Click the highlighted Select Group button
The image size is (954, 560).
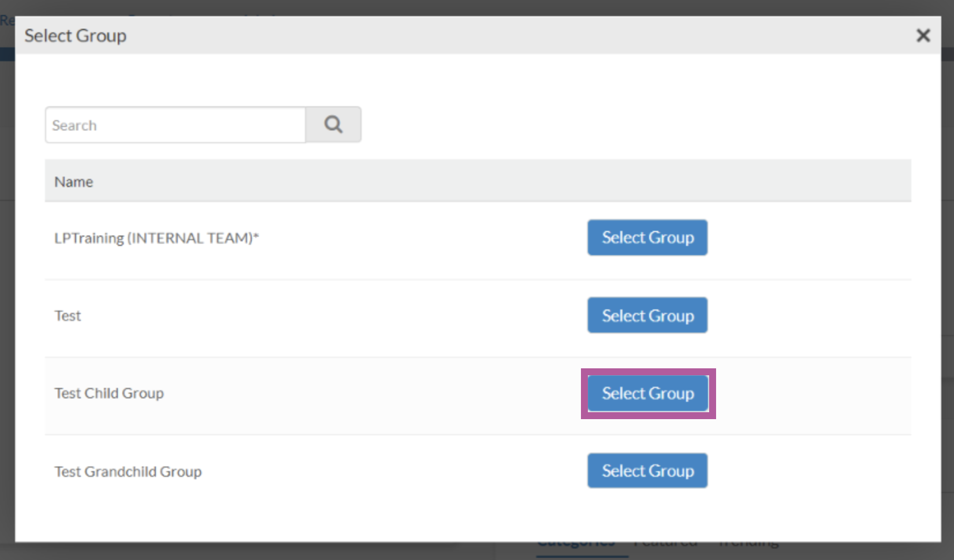[647, 393]
